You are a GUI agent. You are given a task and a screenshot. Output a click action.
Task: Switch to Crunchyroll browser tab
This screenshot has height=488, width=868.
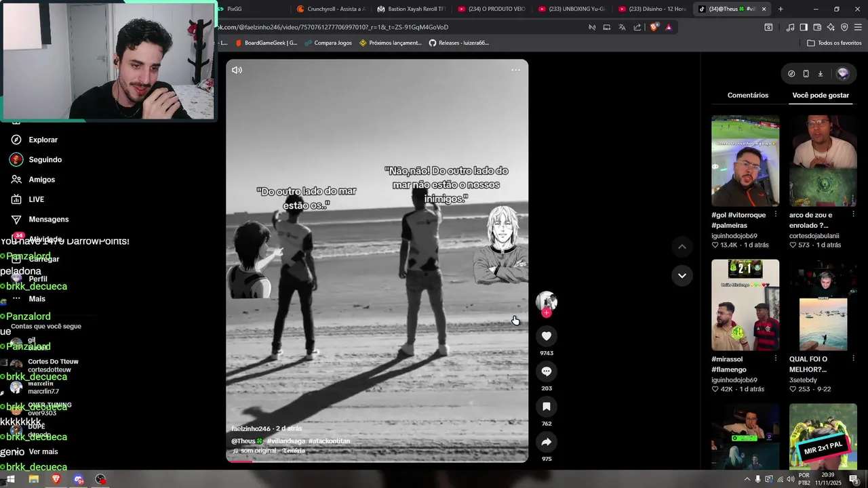(x=331, y=9)
